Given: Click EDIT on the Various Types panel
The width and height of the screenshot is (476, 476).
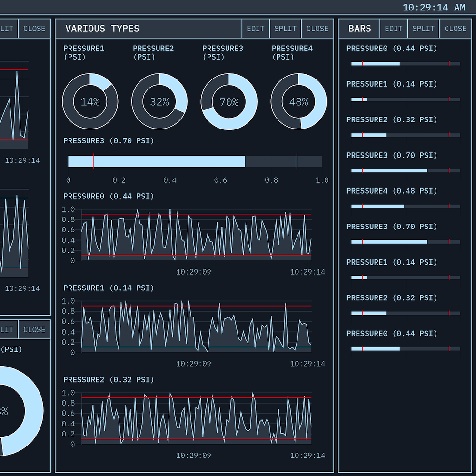Looking at the screenshot, I should (x=256, y=29).
